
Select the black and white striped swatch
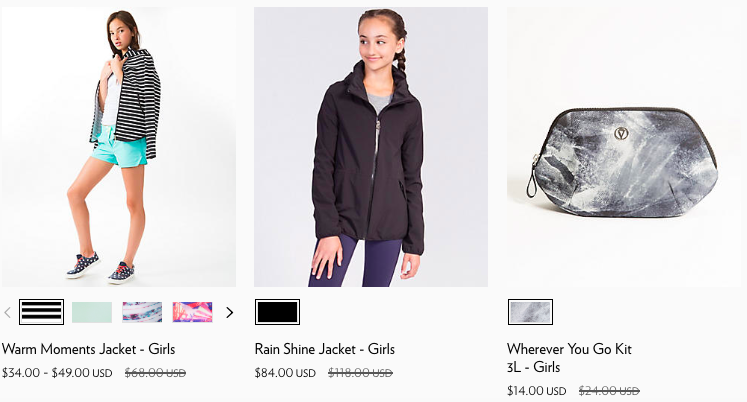tap(41, 312)
